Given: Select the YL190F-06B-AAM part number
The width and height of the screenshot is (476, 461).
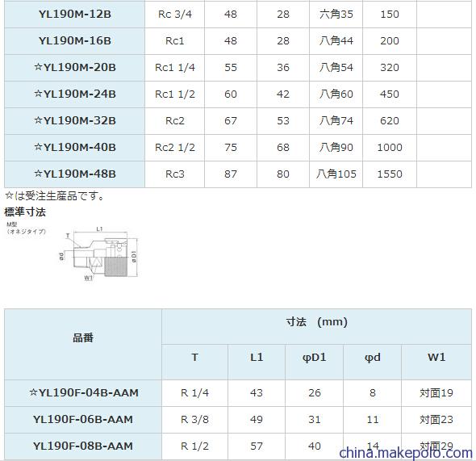Looking at the screenshot, I should coord(83,420).
